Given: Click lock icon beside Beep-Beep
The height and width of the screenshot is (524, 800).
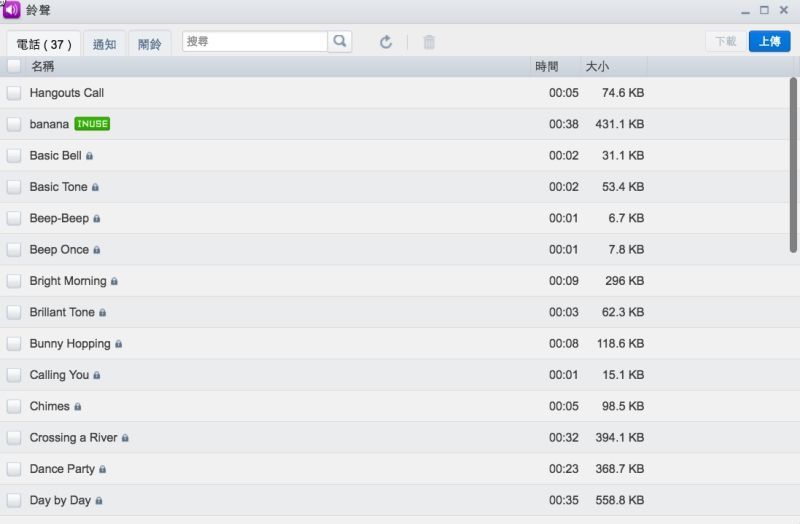Looking at the screenshot, I should [x=97, y=219].
